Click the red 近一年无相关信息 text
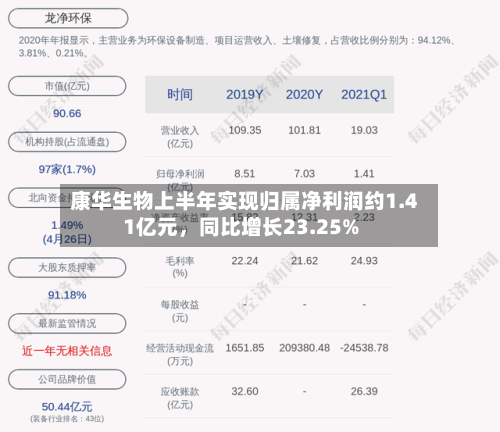 coord(67,351)
